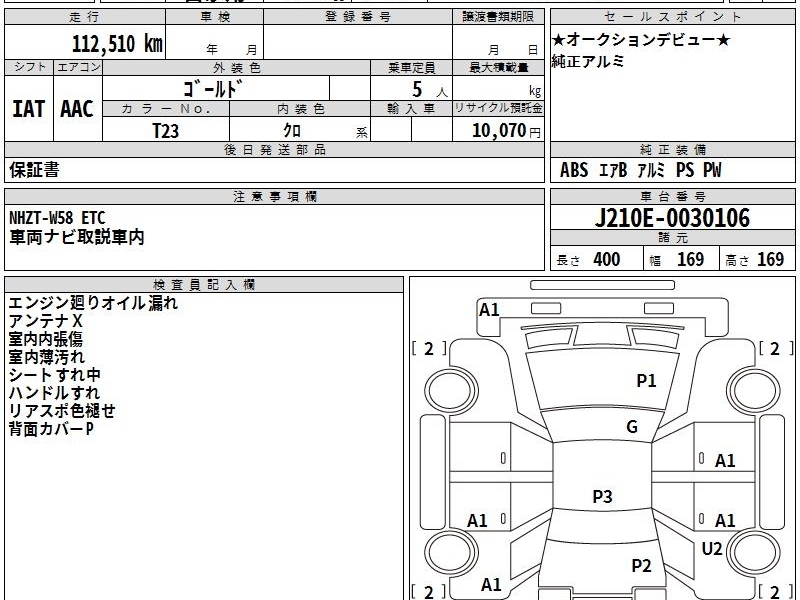The height and width of the screenshot is (600, 800).
Task: Click the U2 mark on rear fender
Action: pos(712,549)
